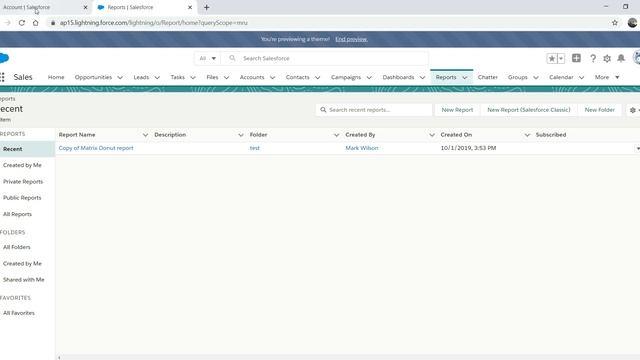Screen dimensions: 640x360
Task: Click the browser reload icon
Action: (x=22, y=23)
